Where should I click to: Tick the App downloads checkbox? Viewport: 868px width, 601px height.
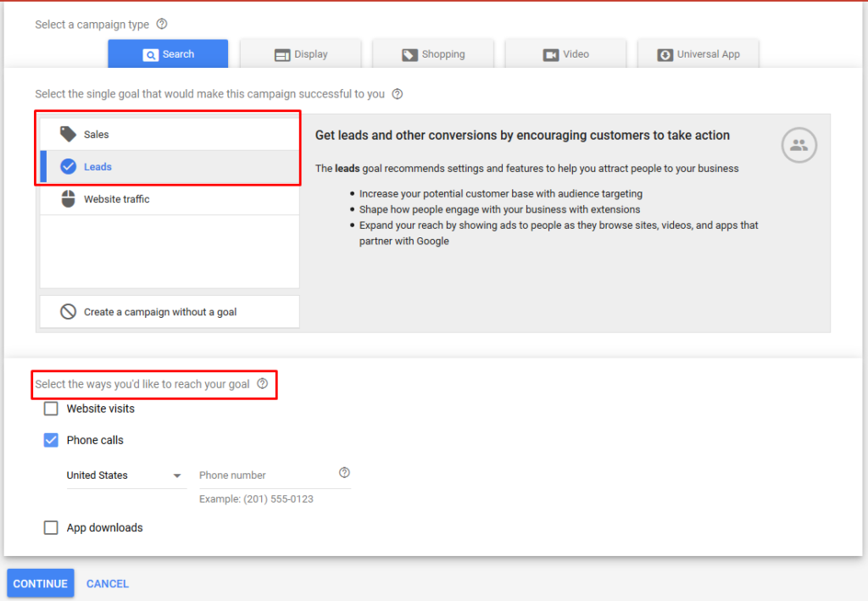(x=51, y=527)
